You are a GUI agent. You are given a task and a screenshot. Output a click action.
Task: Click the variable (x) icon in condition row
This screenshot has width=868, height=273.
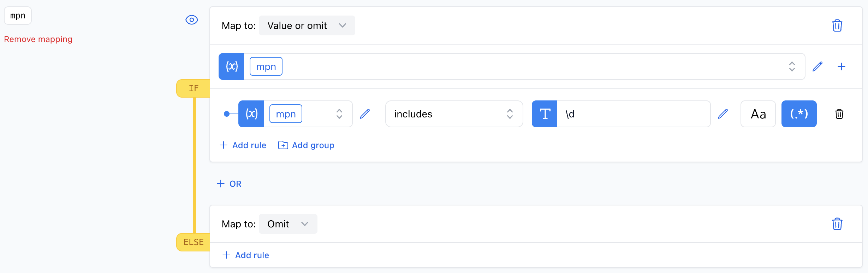251,114
